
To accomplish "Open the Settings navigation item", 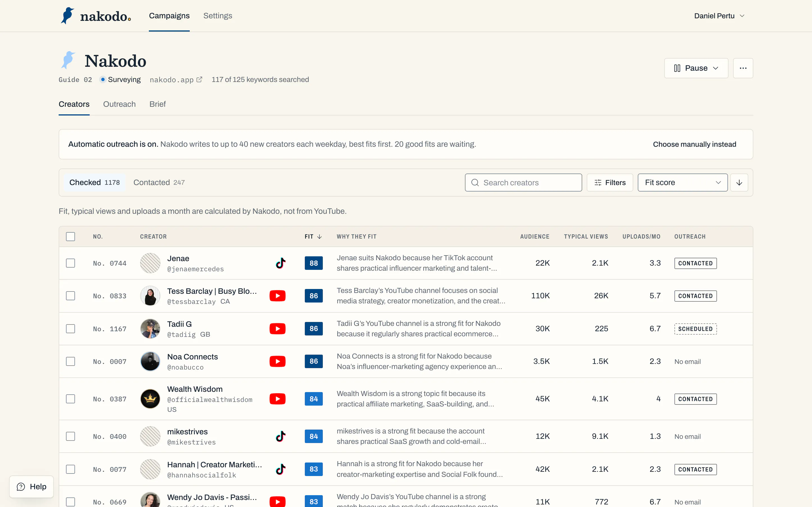I will point(218,16).
